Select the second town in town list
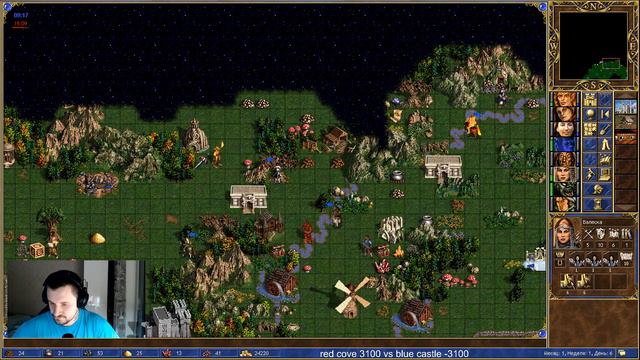The height and width of the screenshot is (360, 640). [625, 122]
